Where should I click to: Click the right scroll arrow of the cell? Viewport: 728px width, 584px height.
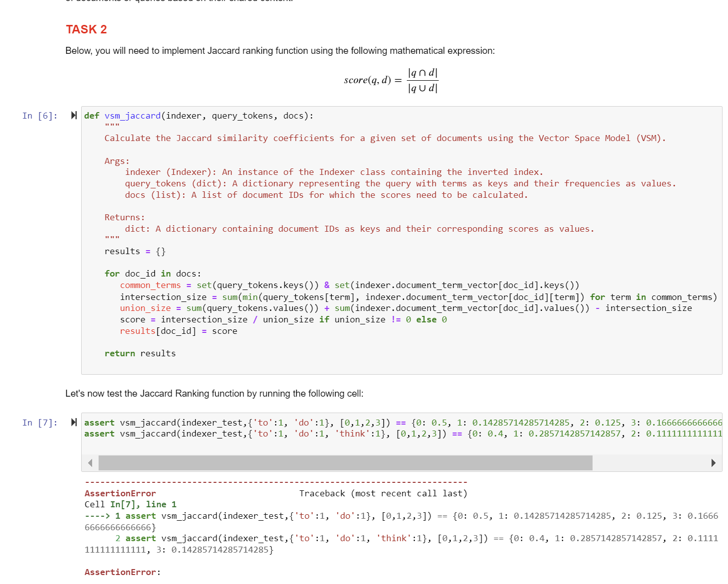[x=714, y=463]
